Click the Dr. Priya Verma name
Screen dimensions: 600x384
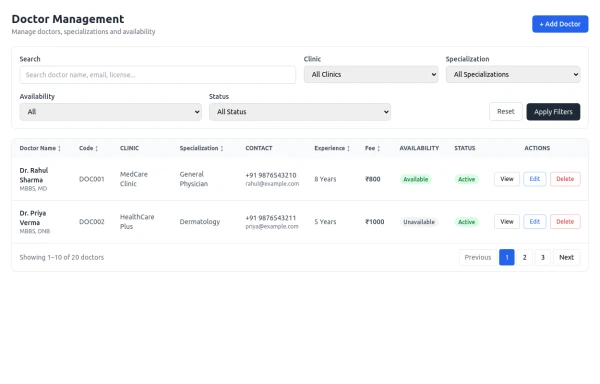tap(33, 218)
